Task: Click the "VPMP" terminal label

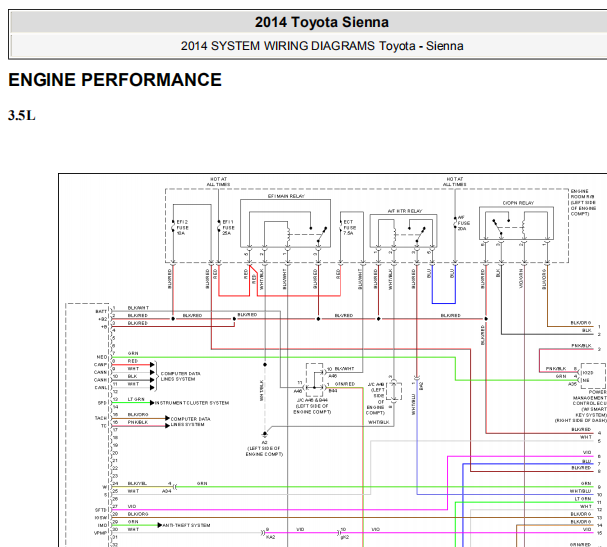Action: point(101,533)
